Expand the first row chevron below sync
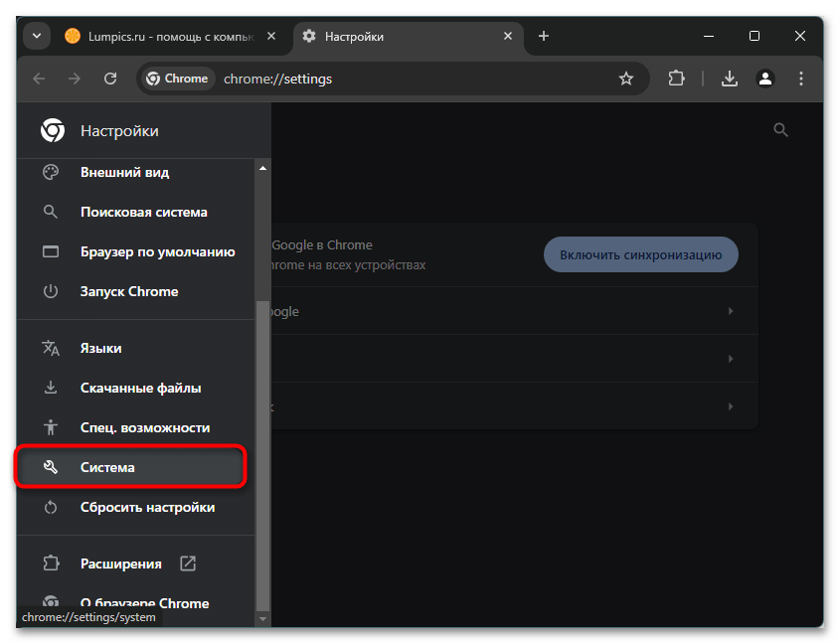The image size is (840, 644). (x=731, y=311)
